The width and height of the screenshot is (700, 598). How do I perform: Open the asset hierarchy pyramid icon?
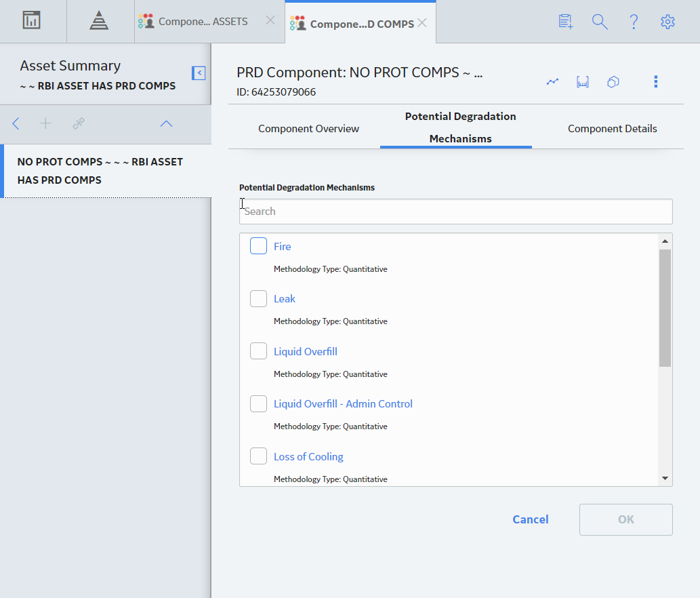[x=99, y=20]
